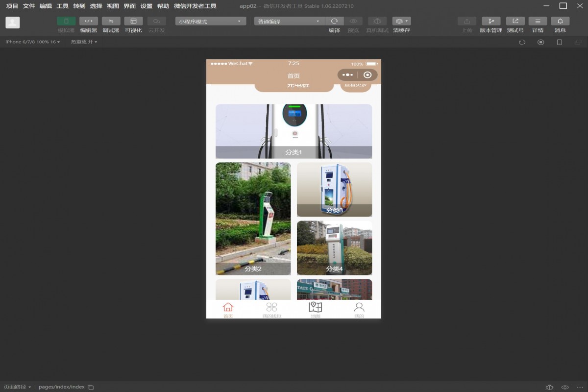Screen dimensions: 588x392
Task: Switch to the 我的 tab in simulator
Action: point(359,310)
